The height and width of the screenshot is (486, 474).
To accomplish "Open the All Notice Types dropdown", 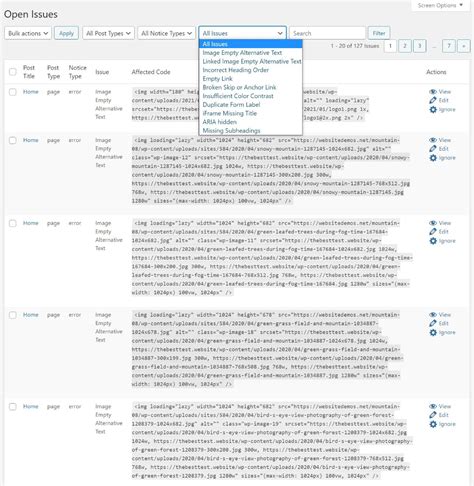I will coord(166,33).
